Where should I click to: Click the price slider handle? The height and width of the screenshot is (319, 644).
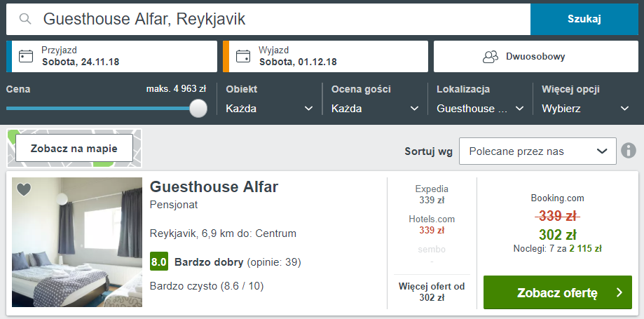click(198, 108)
